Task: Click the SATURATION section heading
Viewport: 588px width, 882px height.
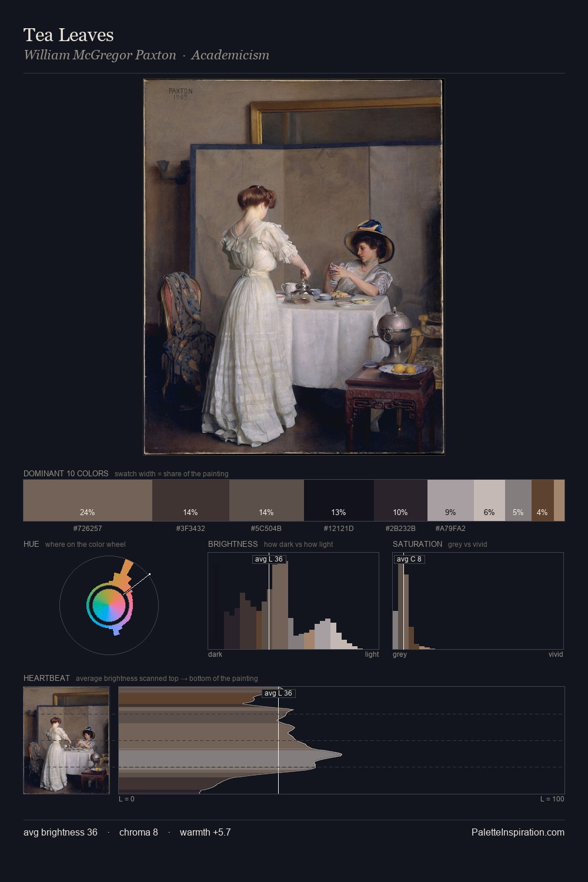Action: click(x=417, y=544)
